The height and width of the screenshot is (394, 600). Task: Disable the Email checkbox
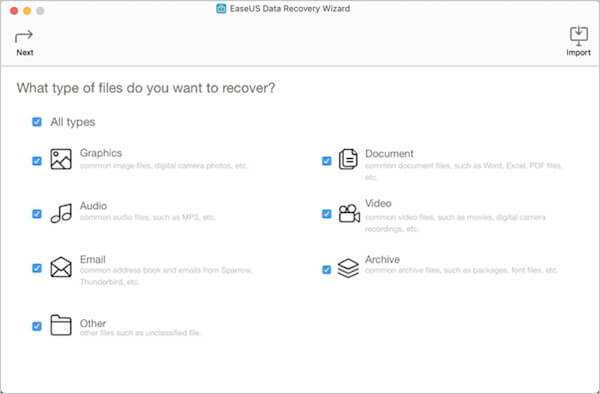[37, 268]
